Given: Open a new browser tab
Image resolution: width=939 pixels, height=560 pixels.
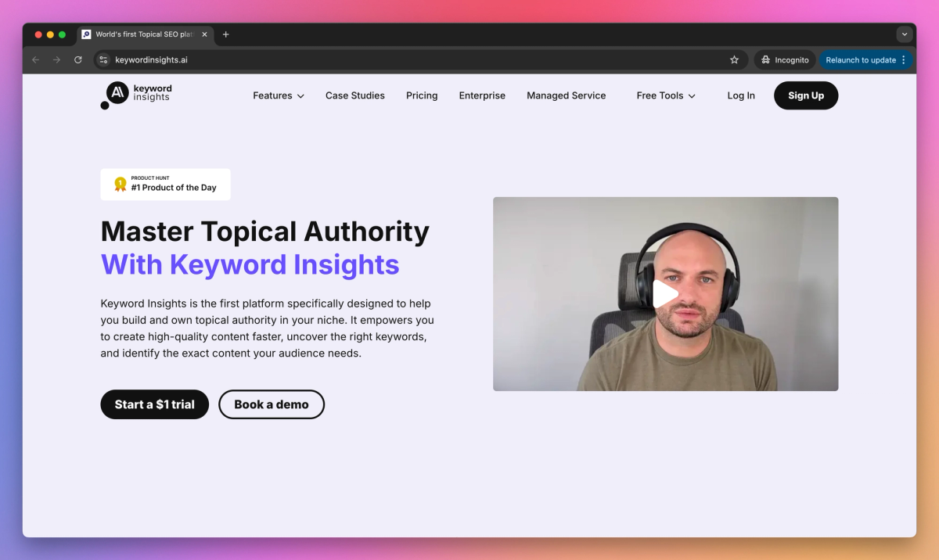Looking at the screenshot, I should 226,34.
